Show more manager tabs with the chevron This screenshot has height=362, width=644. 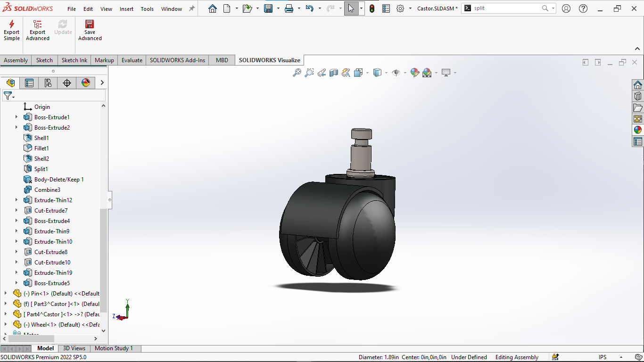click(x=102, y=83)
